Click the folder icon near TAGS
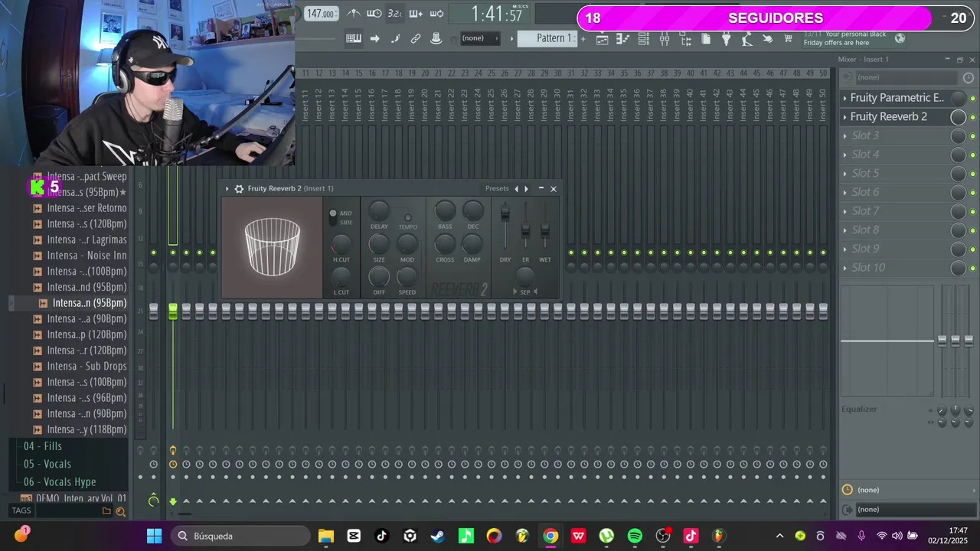 (106, 511)
